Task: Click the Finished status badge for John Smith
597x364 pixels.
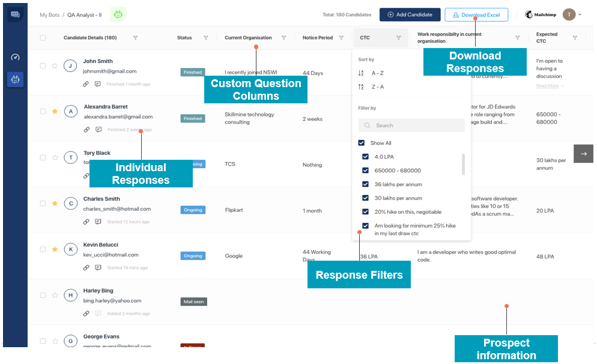Action: pyautogui.click(x=193, y=72)
